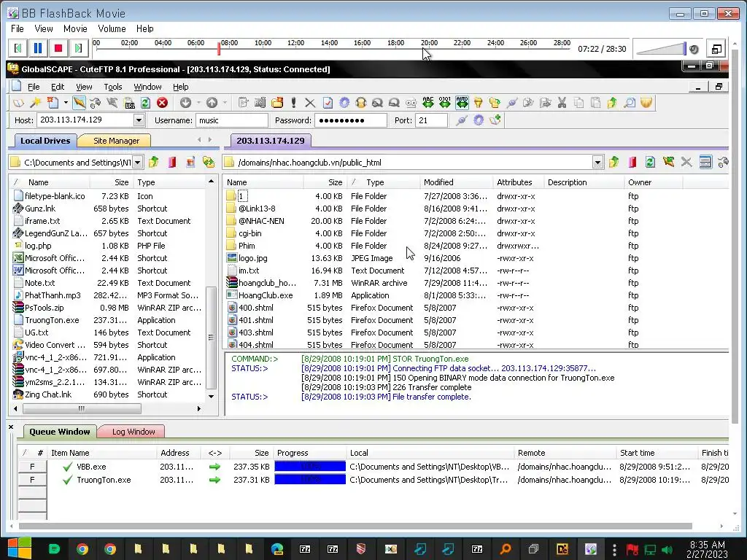The height and width of the screenshot is (560, 747).
Task: Stop transfer with the red X circle icon
Action: pos(163,103)
